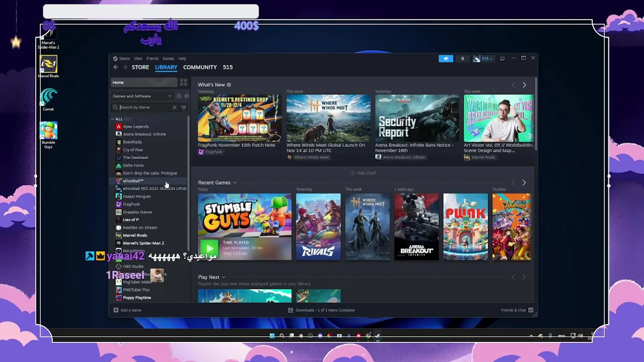
Task: Open advanced filter options icon
Action: [184, 107]
